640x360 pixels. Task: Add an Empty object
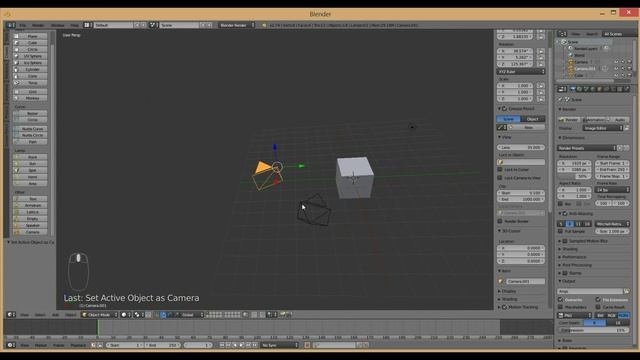[x=30, y=219]
